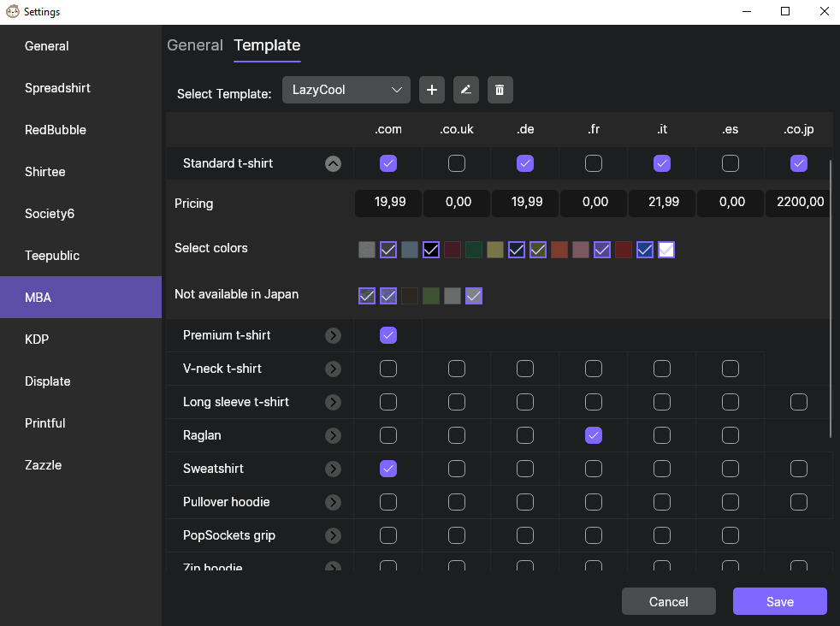Open Spreadshirt settings in the sidebar
The width and height of the screenshot is (840, 626).
pos(81,88)
